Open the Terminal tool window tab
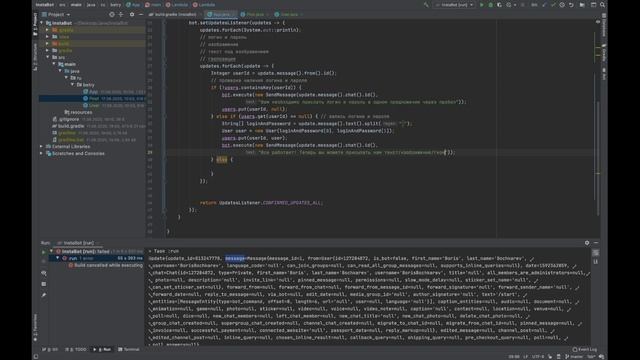This screenshot has width=640, height=360. 129,349
